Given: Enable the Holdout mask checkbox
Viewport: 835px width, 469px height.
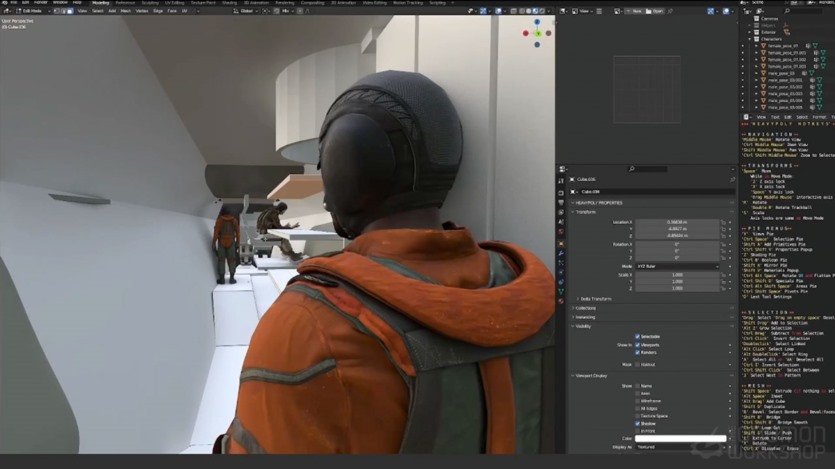Looking at the screenshot, I should (x=637, y=365).
